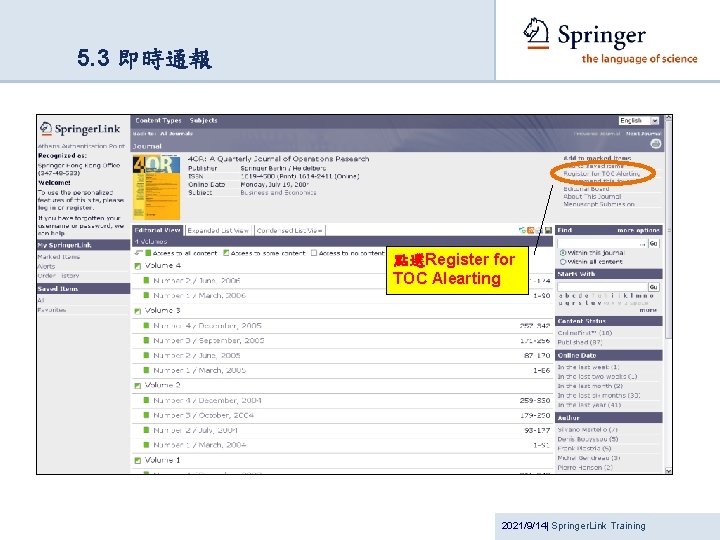Filter by first author Silvano Martello
The image size is (720, 540).
click(588, 429)
